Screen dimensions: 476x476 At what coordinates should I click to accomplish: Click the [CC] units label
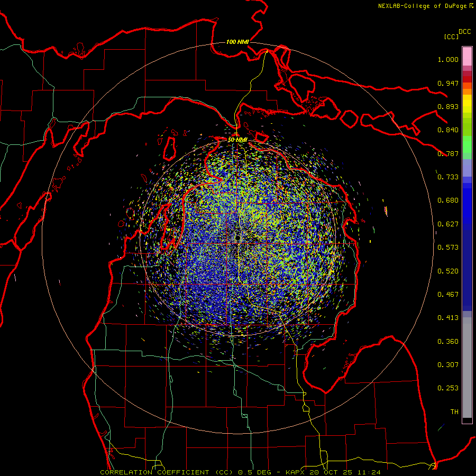pyautogui.click(x=452, y=36)
